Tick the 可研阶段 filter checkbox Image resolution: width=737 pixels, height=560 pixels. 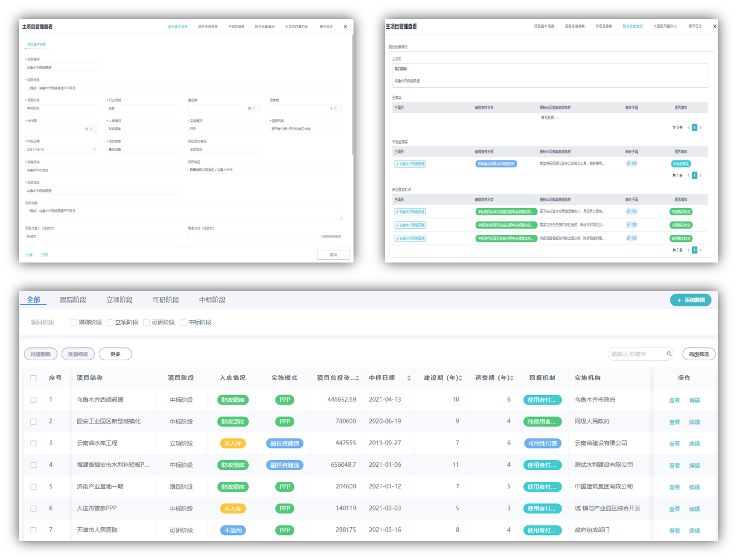point(147,322)
